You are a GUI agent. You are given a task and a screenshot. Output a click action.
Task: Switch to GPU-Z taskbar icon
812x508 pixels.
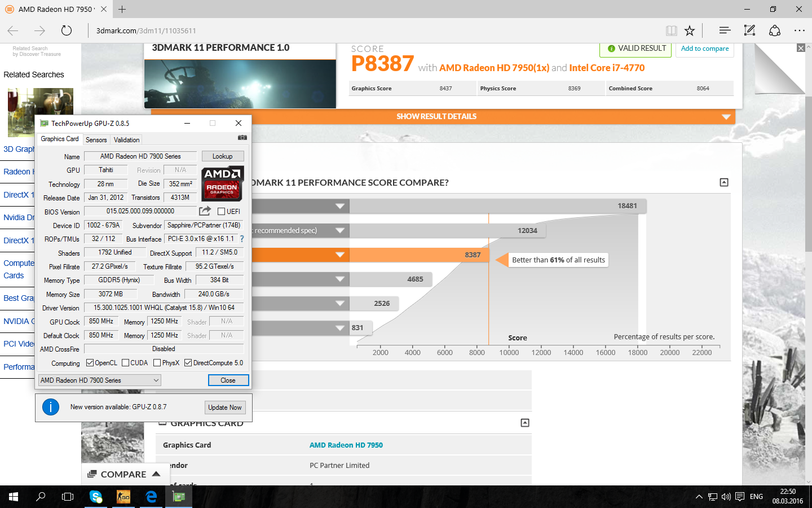pyautogui.click(x=179, y=497)
